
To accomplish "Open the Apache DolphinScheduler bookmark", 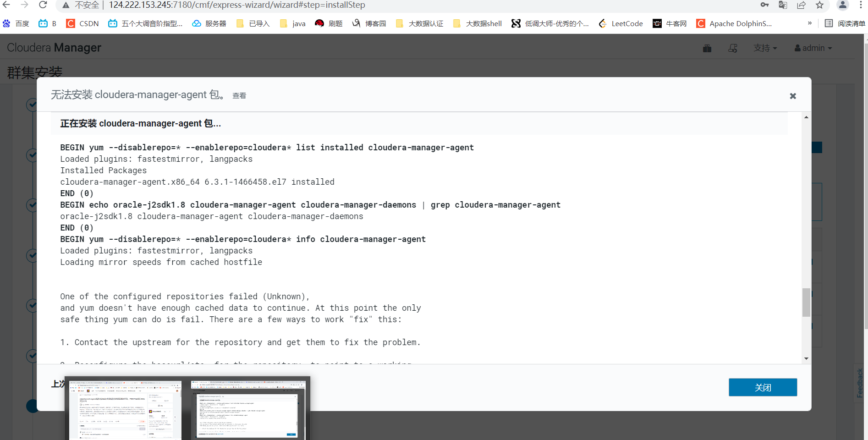I will pos(734,23).
